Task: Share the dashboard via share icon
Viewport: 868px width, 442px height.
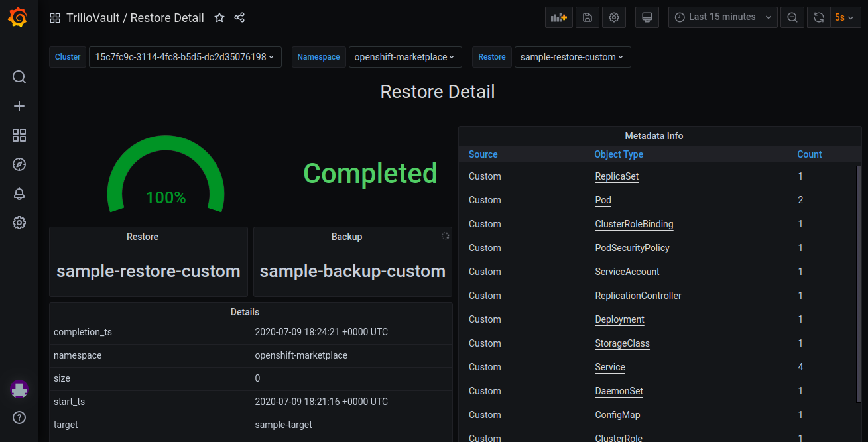Action: tap(240, 18)
